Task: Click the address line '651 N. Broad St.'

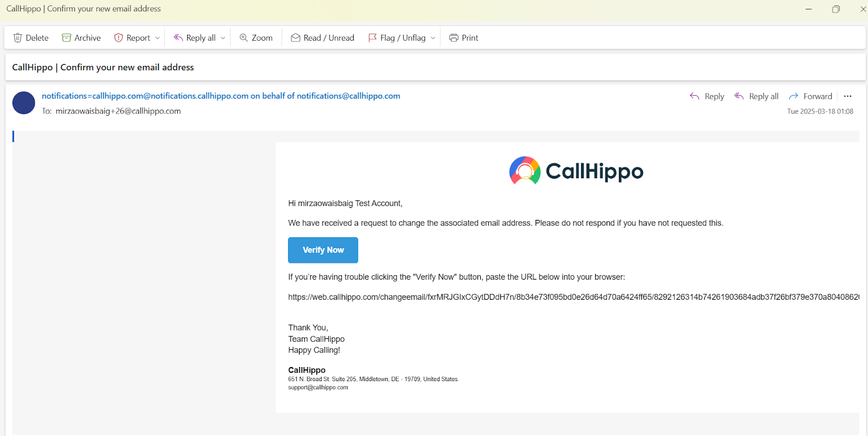Action: pos(373,379)
